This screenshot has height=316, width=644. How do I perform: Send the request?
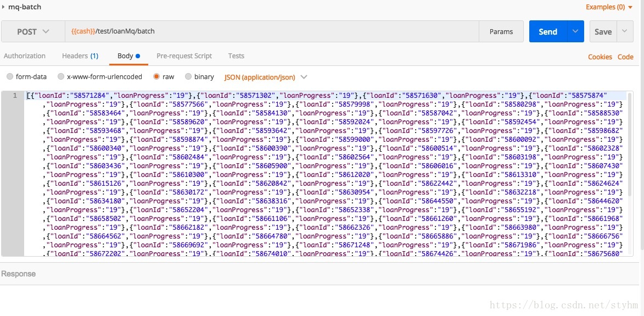point(548,32)
